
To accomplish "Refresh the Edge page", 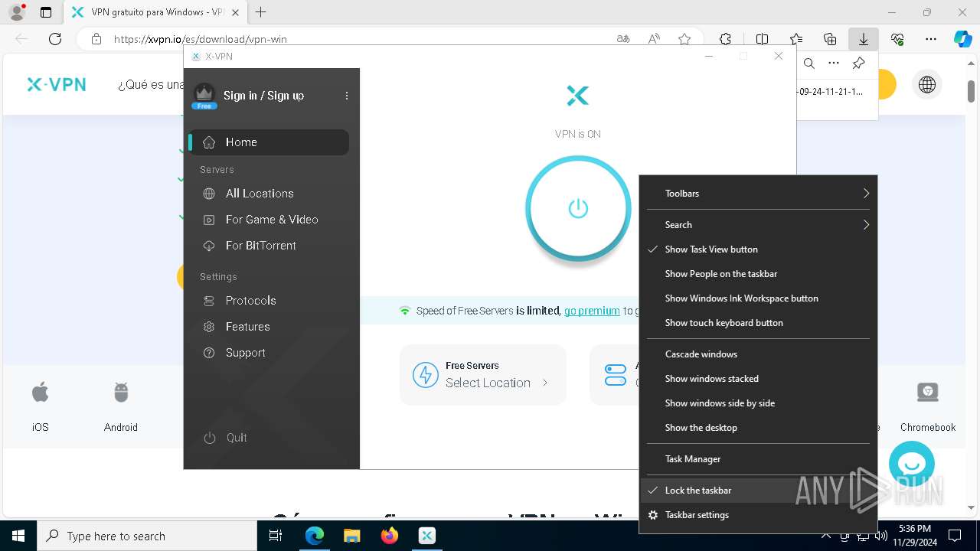I will (x=55, y=39).
